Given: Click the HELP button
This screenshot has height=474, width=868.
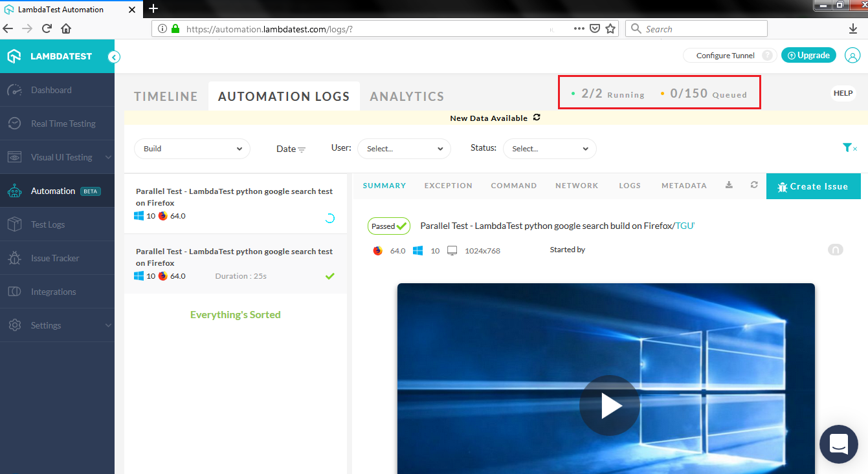Looking at the screenshot, I should (x=843, y=93).
